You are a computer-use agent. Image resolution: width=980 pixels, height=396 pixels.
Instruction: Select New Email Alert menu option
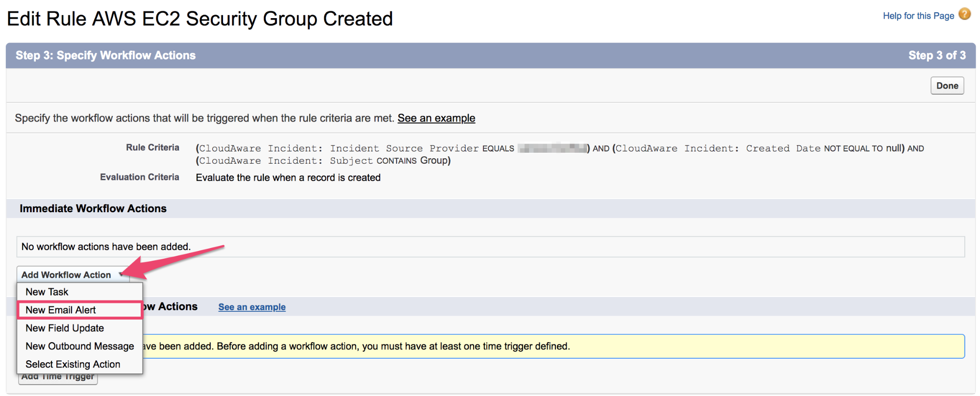[x=61, y=310]
